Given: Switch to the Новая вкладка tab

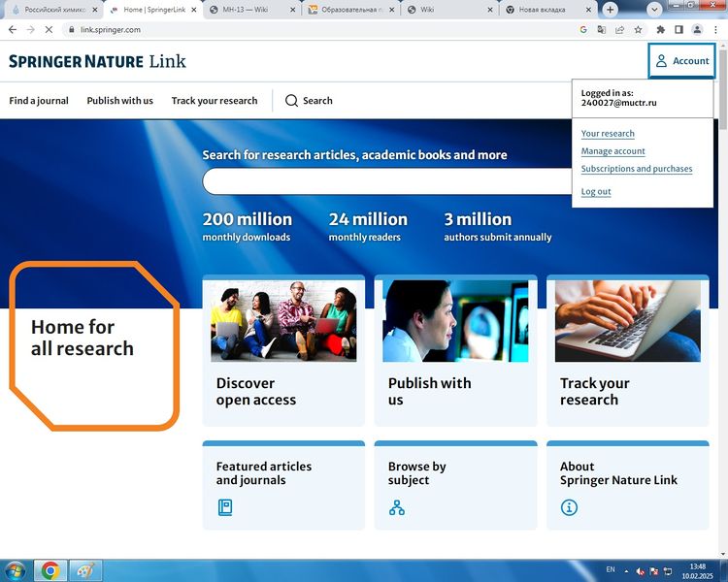Looking at the screenshot, I should (x=542, y=10).
